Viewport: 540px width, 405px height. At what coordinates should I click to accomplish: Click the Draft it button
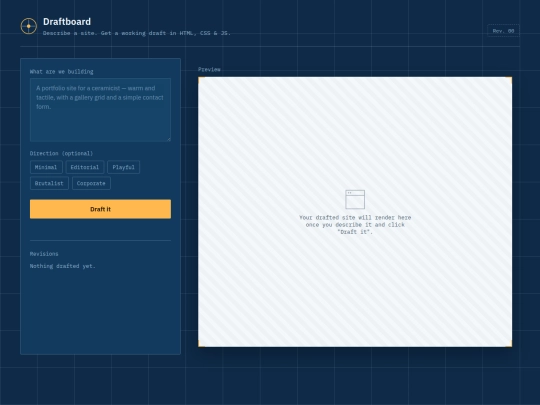tap(100, 209)
